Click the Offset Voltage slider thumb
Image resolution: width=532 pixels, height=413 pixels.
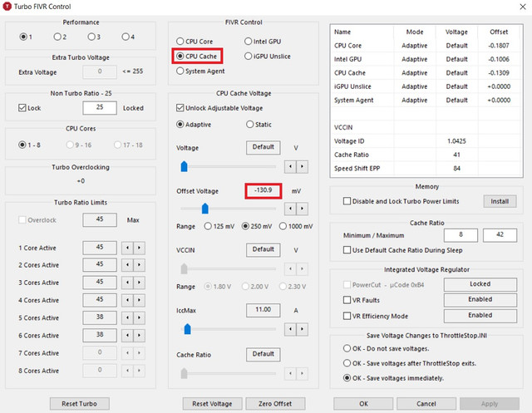click(205, 209)
